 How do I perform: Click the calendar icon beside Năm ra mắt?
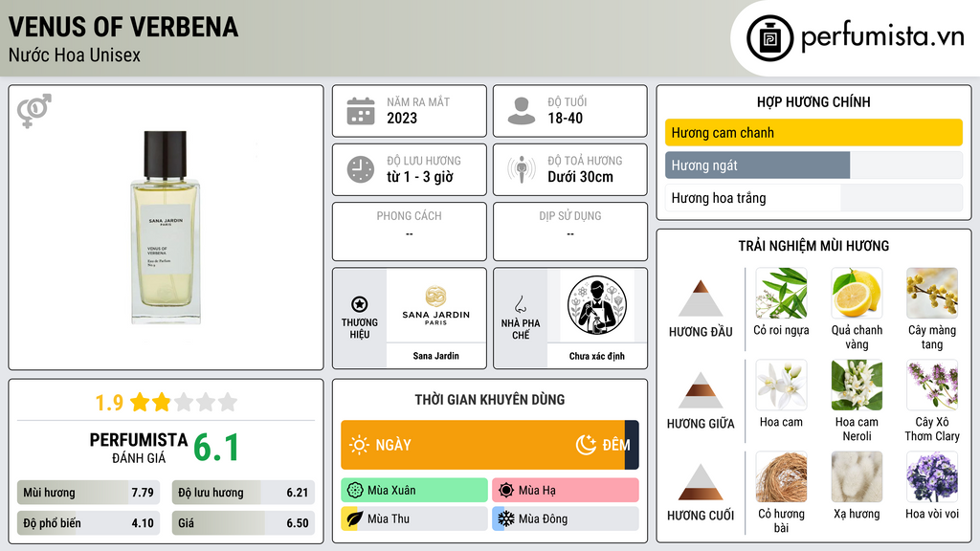click(361, 111)
